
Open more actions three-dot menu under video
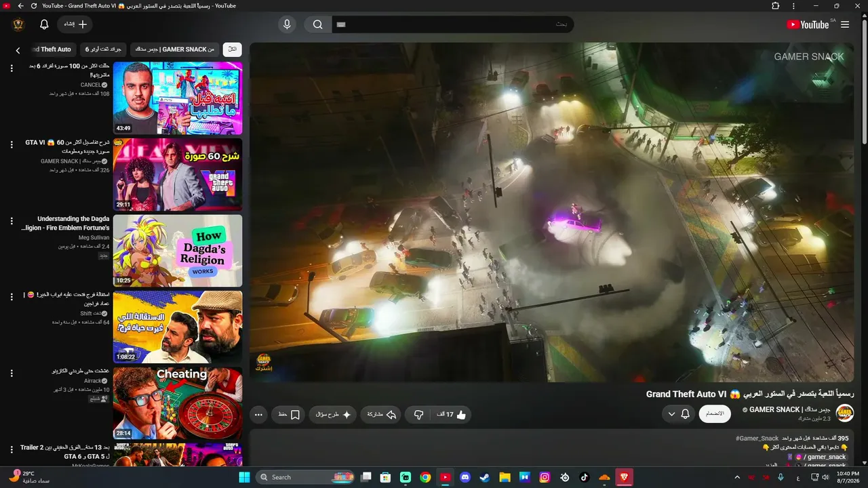click(x=258, y=415)
